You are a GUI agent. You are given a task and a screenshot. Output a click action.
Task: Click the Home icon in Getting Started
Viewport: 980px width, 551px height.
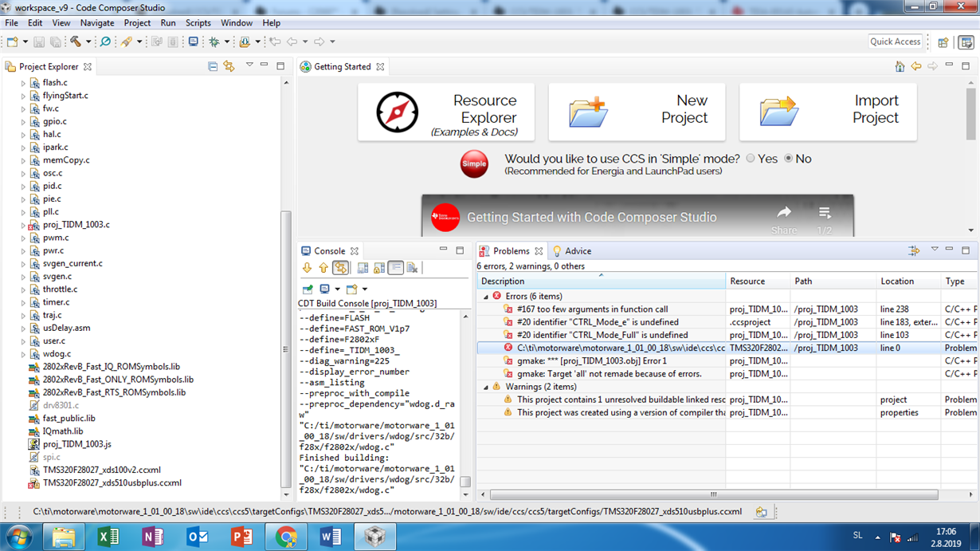[900, 67]
